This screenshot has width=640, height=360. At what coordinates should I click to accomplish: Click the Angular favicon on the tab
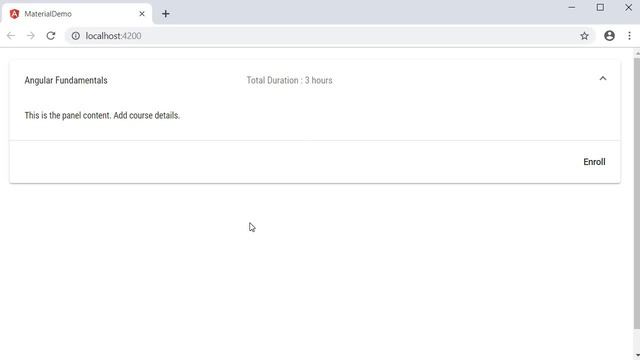14,14
